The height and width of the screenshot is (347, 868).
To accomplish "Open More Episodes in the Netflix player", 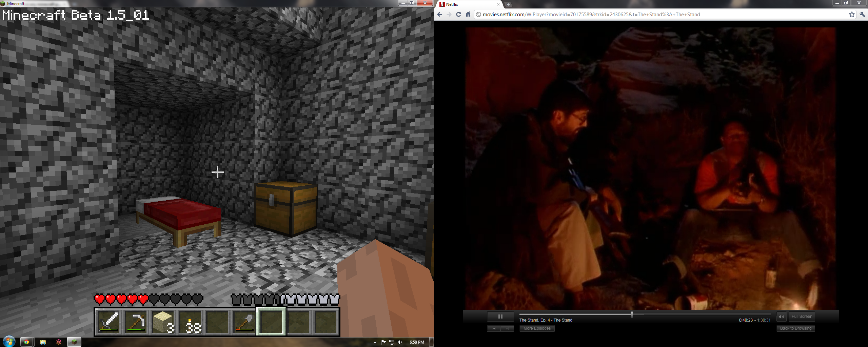I will coord(537,328).
